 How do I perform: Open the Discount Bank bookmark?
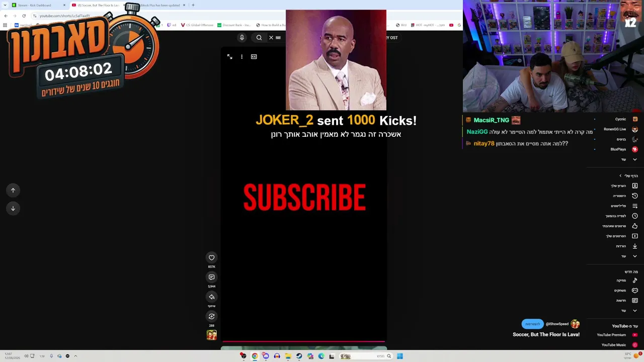pos(234,25)
